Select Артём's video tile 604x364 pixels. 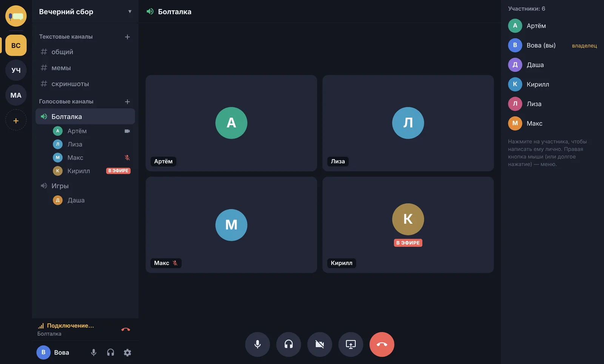click(231, 123)
